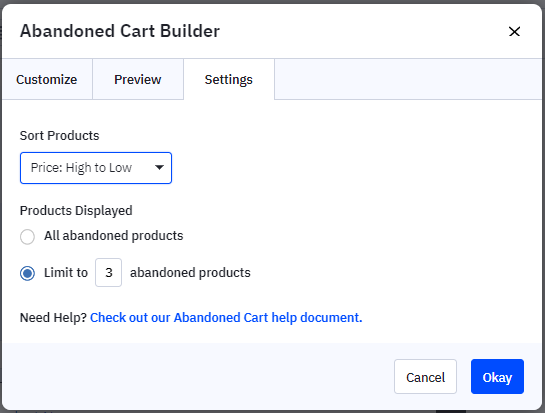Click the 'Products Displayed' section heading
The height and width of the screenshot is (413, 545).
[x=76, y=211]
